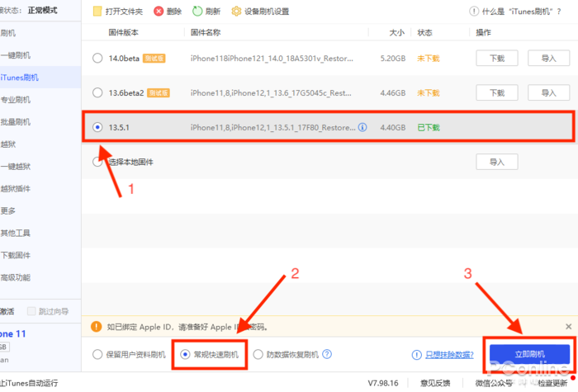Open 一键越狱 in the sidebar
The width and height of the screenshot is (578, 392).
(16, 167)
